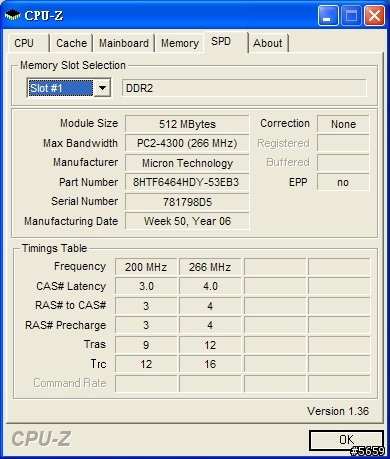The image size is (390, 459).
Task: Click the CPU-Z title bar text
Action: 43,15
